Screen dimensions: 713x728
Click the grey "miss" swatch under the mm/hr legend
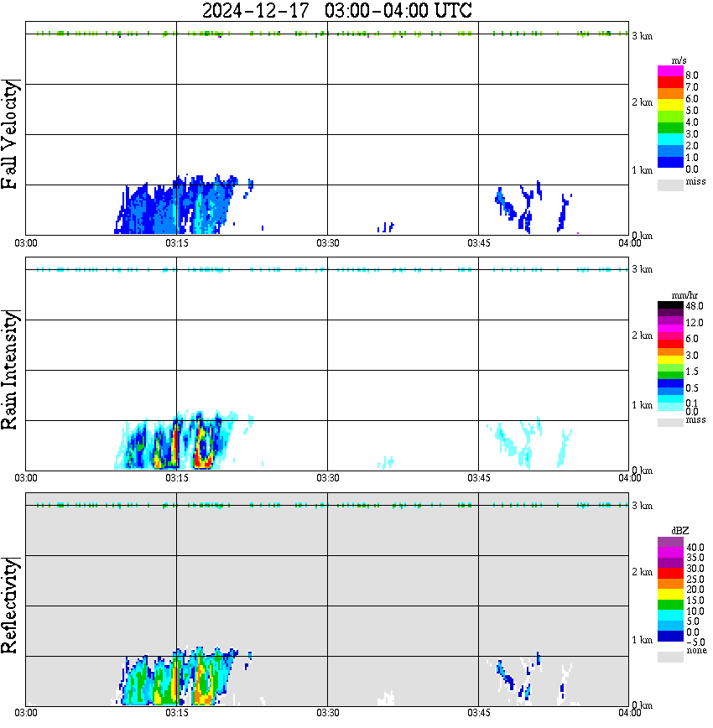[670, 423]
